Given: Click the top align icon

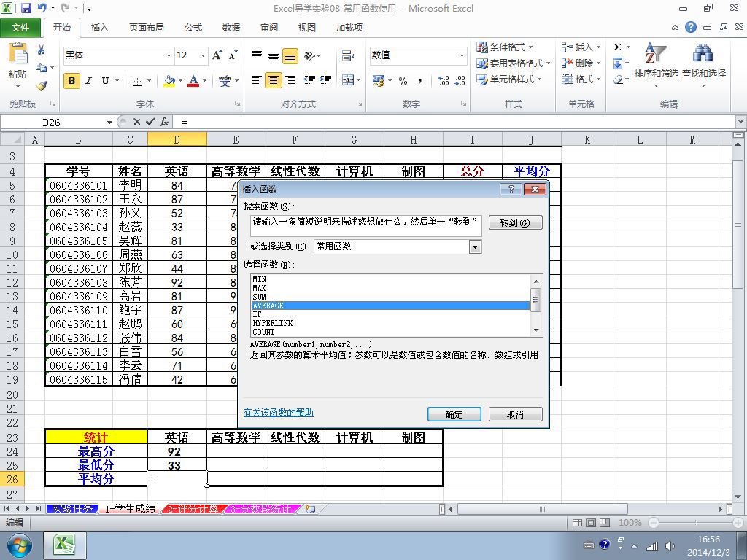Looking at the screenshot, I should (256, 55).
